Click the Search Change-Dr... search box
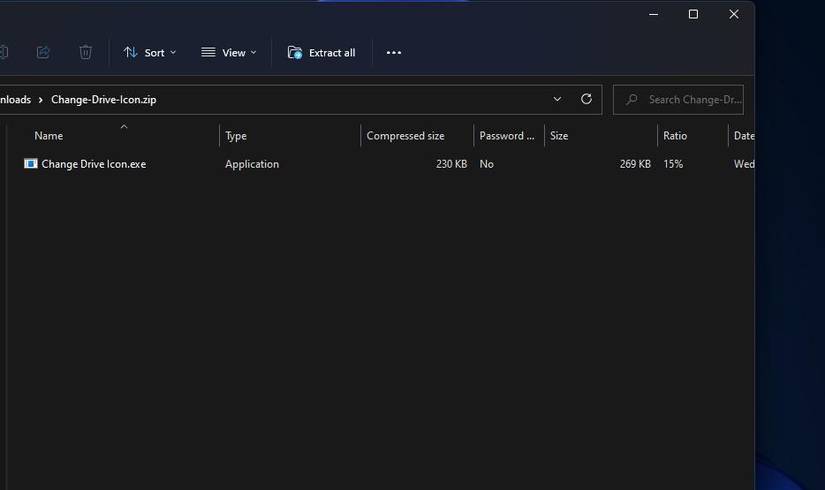Screen dimensions: 825x490 tap(678, 99)
